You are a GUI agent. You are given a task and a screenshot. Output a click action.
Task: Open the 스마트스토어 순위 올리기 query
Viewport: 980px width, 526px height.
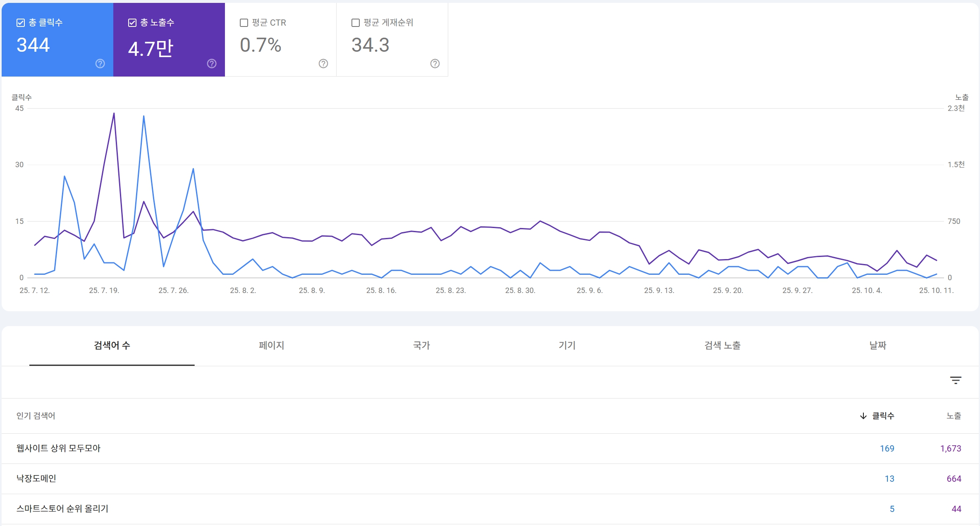coord(62,509)
